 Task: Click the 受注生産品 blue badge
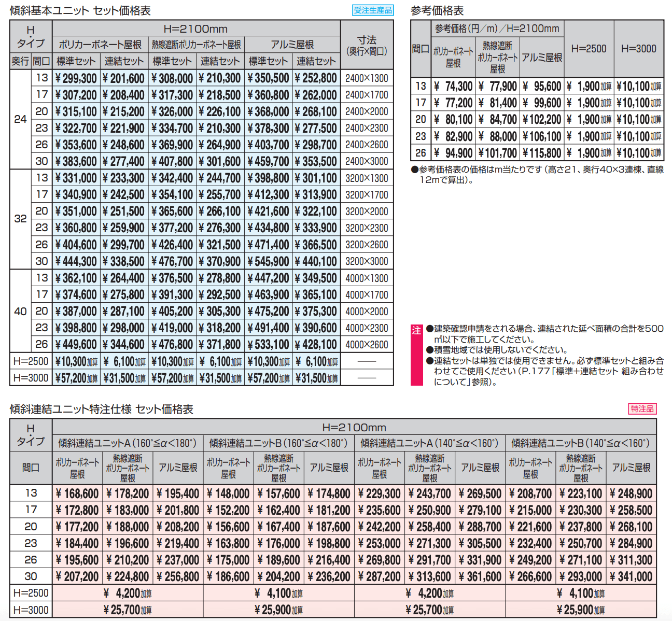point(373,10)
